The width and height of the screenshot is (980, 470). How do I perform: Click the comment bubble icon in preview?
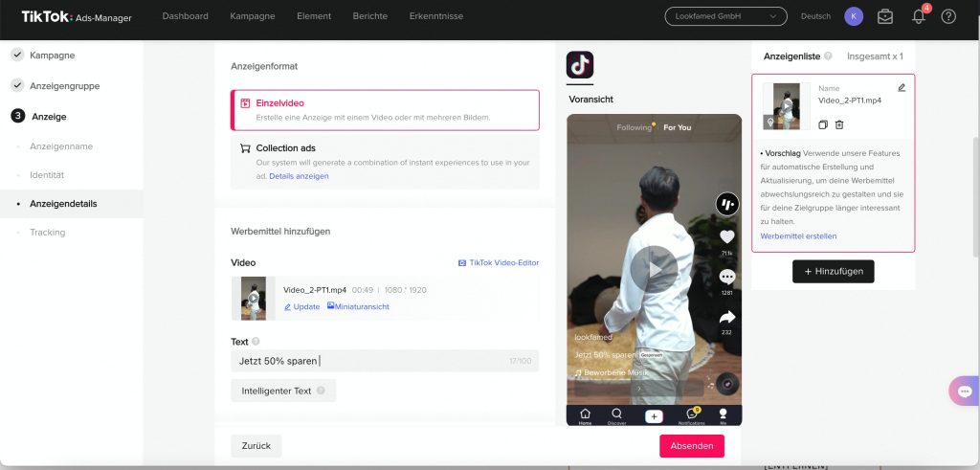pyautogui.click(x=727, y=277)
